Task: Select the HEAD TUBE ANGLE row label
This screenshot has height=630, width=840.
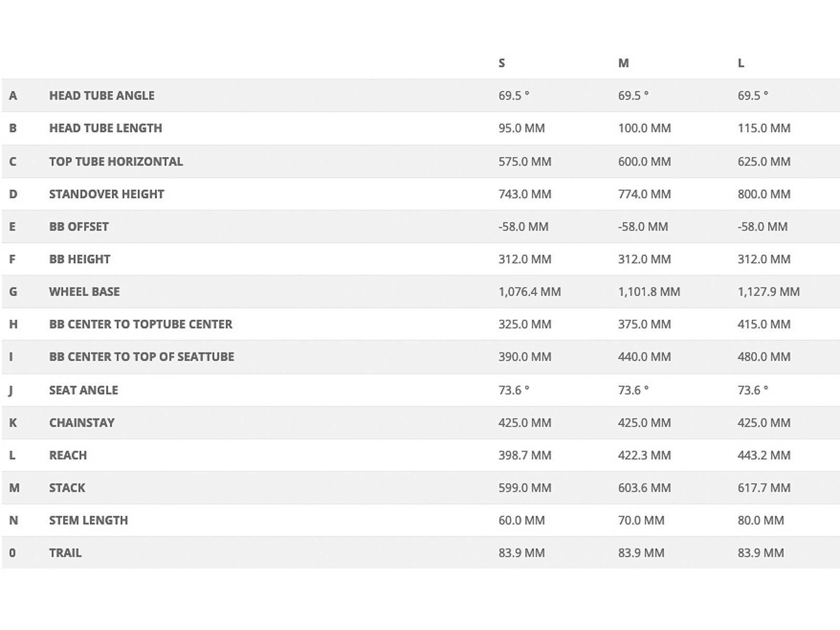Action: (102, 96)
